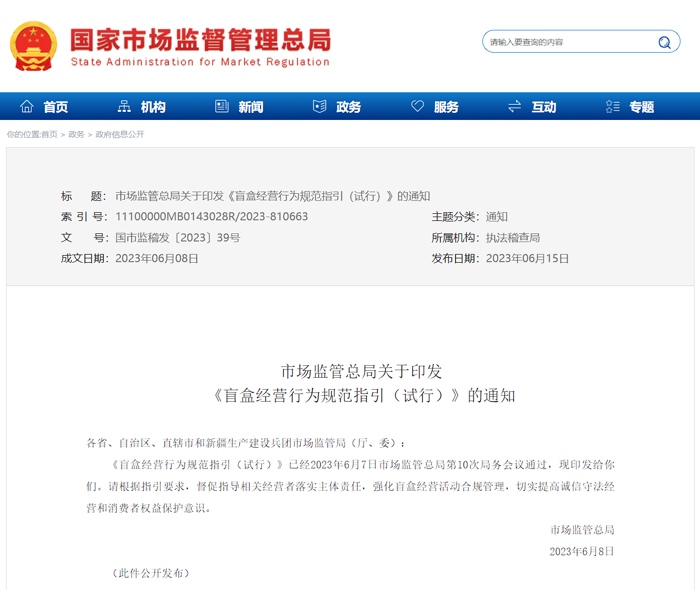Screen dimensions: 700x590
Task: Open the 专题 navigation menu item
Action: tap(641, 107)
